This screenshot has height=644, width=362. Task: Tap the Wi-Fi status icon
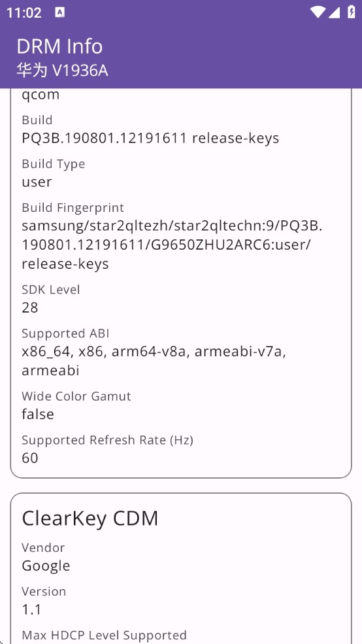318,12
